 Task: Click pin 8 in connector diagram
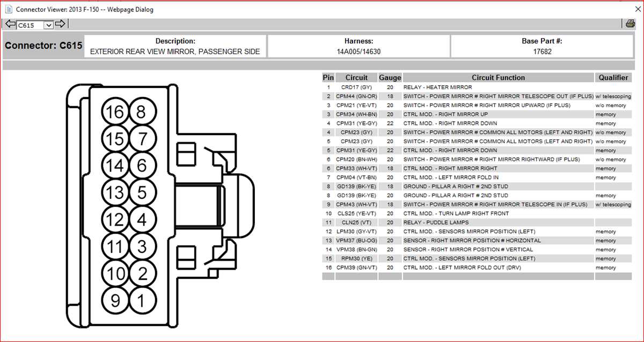[142, 112]
